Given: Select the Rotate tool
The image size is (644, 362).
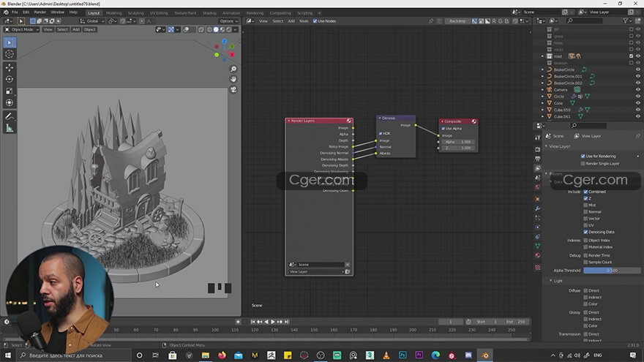Looking at the screenshot, I should coord(10,79).
